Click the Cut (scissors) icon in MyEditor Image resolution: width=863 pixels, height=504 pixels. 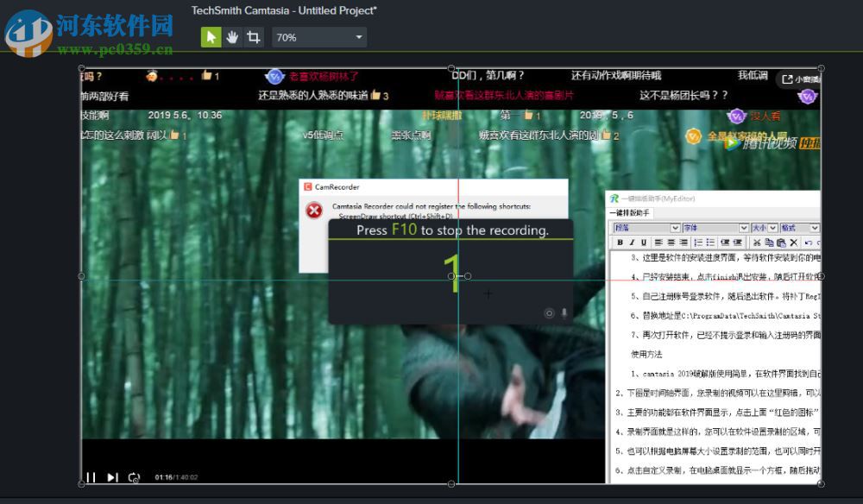[x=757, y=242]
